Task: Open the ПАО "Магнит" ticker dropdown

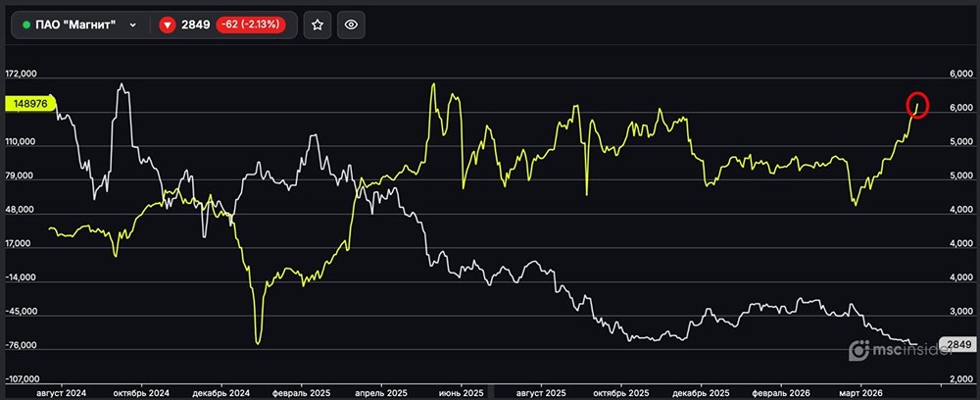Action: pyautogui.click(x=79, y=25)
